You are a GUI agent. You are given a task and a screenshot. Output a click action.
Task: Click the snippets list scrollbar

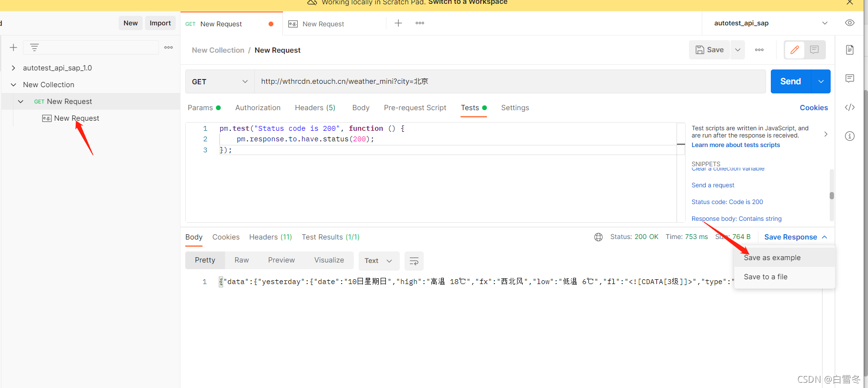pyautogui.click(x=832, y=195)
